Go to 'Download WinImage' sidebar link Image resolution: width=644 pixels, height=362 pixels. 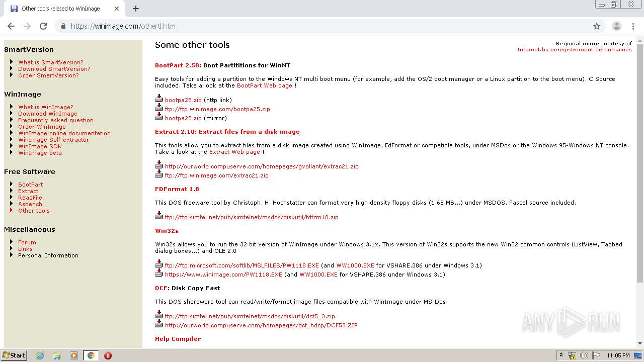point(48,114)
